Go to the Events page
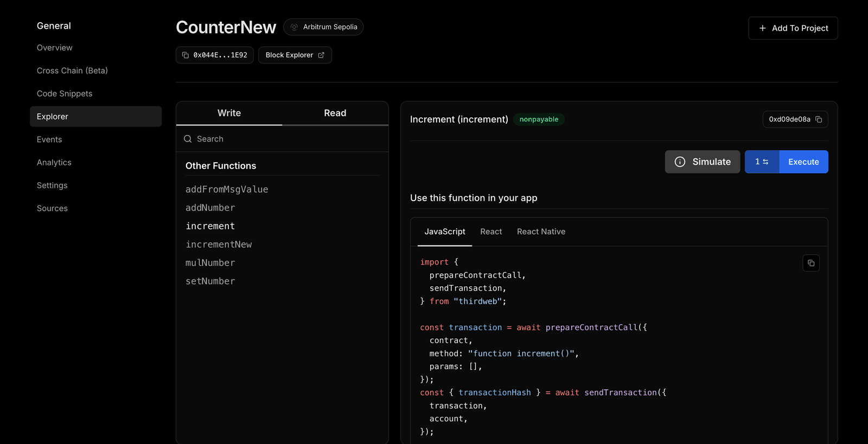This screenshot has width=868, height=444. tap(49, 140)
